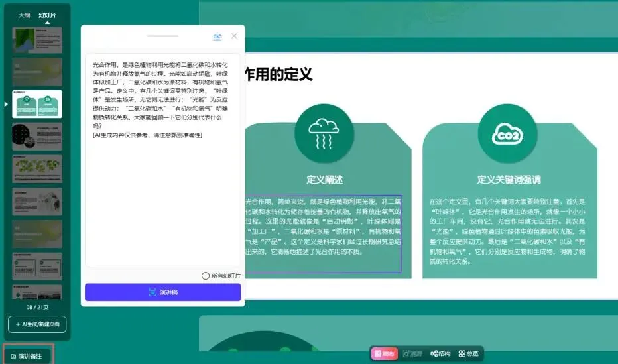
Task: Switch to the 大纲 outline tab
Action: click(24, 15)
